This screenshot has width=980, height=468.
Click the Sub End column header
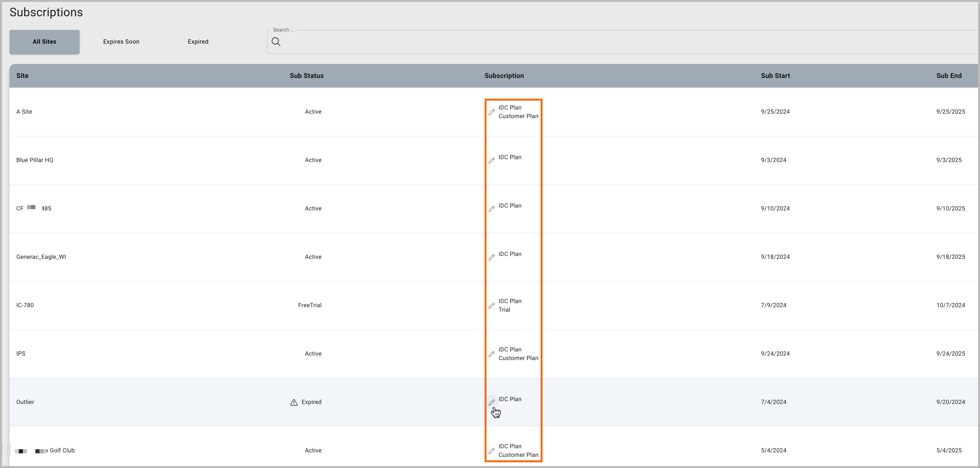point(949,76)
